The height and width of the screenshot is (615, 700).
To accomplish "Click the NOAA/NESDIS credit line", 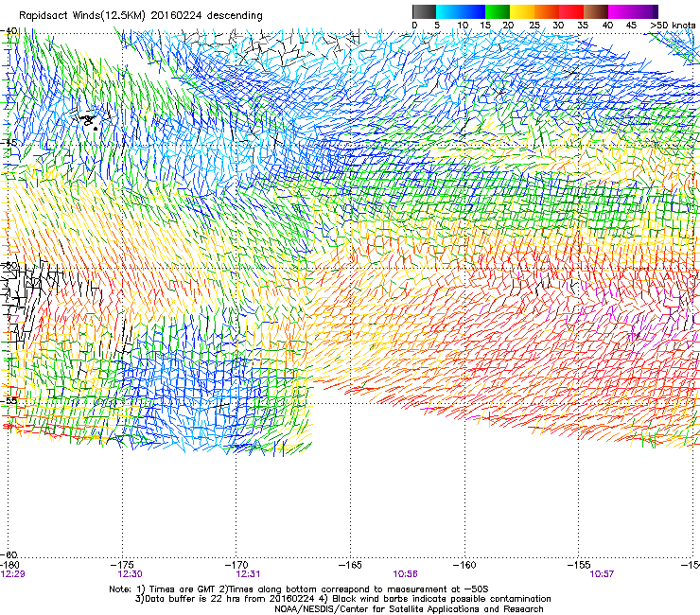I will coord(409,609).
